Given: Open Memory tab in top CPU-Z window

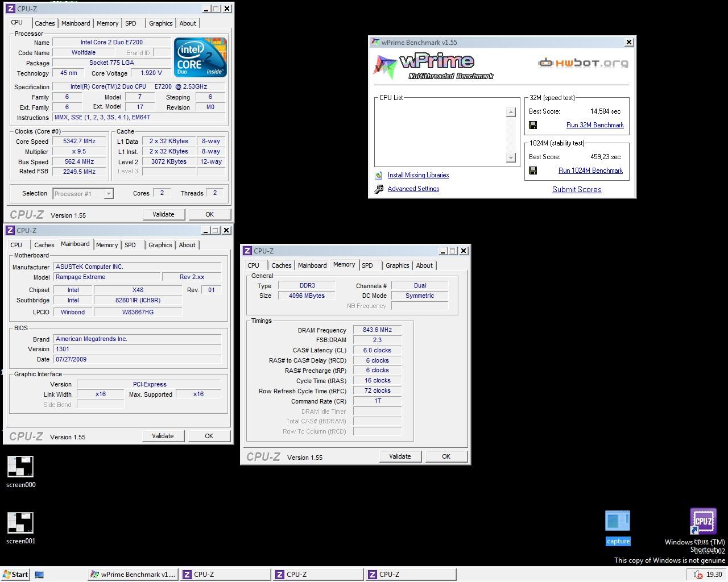Looking at the screenshot, I should [x=107, y=23].
